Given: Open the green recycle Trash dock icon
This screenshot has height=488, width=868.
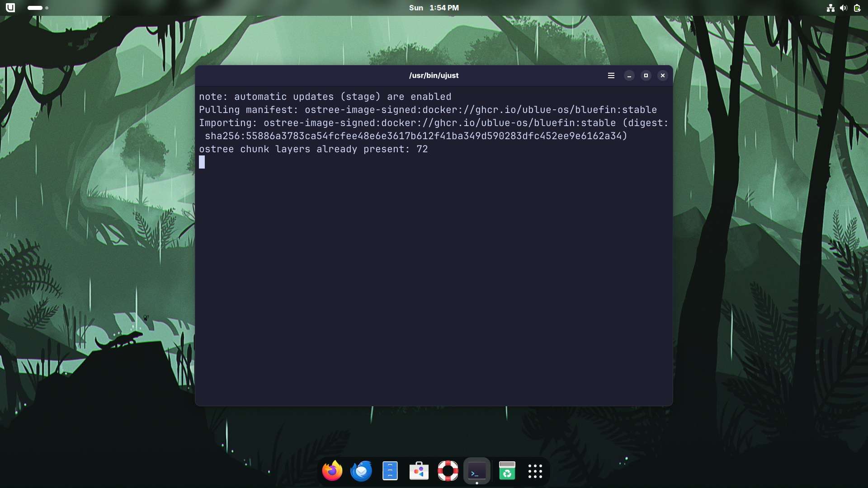Looking at the screenshot, I should (507, 471).
